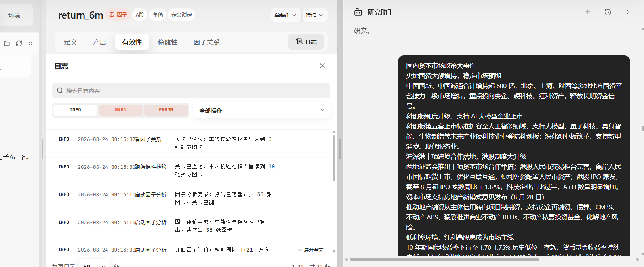
Task: Click 低利率环境，红利高股息 line in chat
Action: pos(460,237)
